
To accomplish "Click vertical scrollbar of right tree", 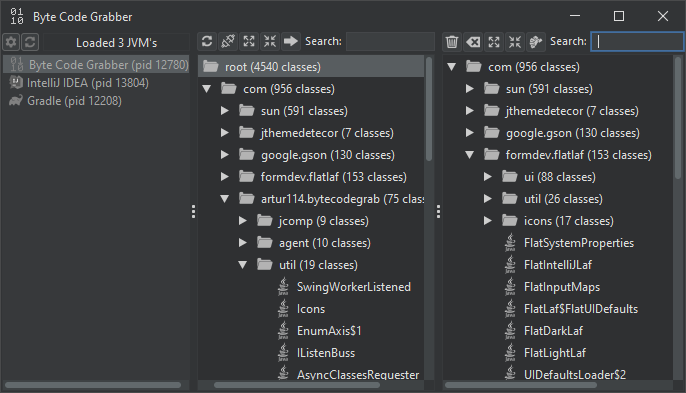I will pos(678,118).
